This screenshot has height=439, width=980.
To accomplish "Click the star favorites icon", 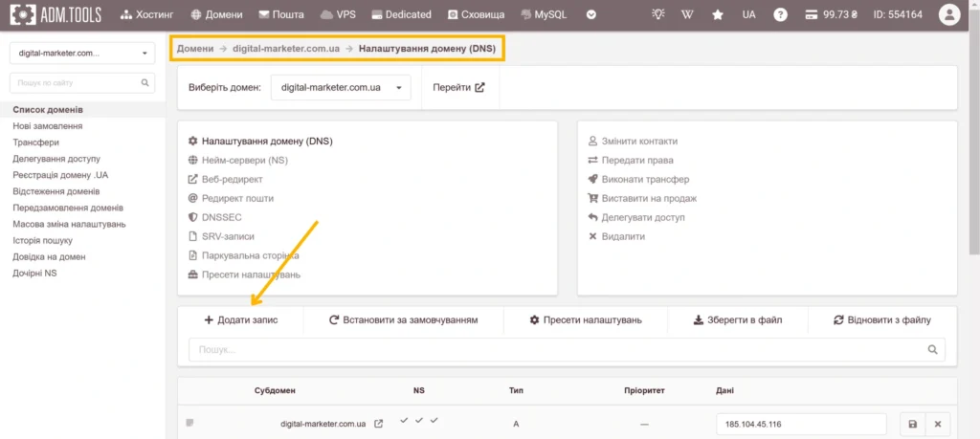I will pyautogui.click(x=718, y=14).
